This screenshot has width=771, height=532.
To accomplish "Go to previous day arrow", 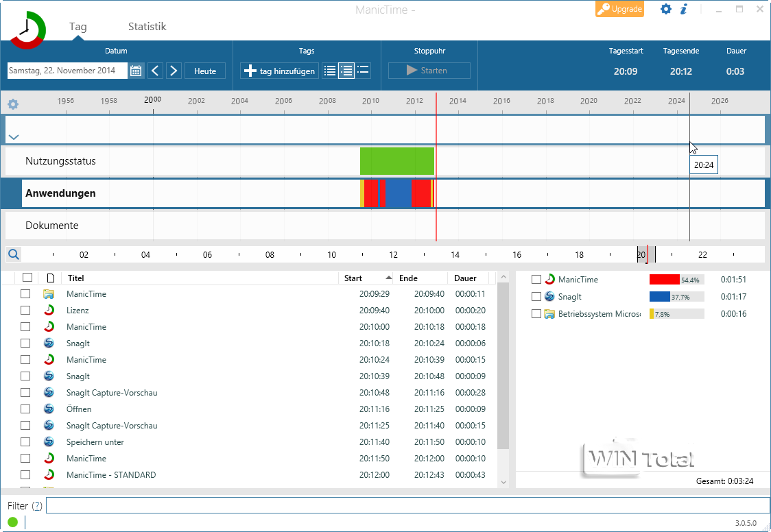I will point(155,71).
